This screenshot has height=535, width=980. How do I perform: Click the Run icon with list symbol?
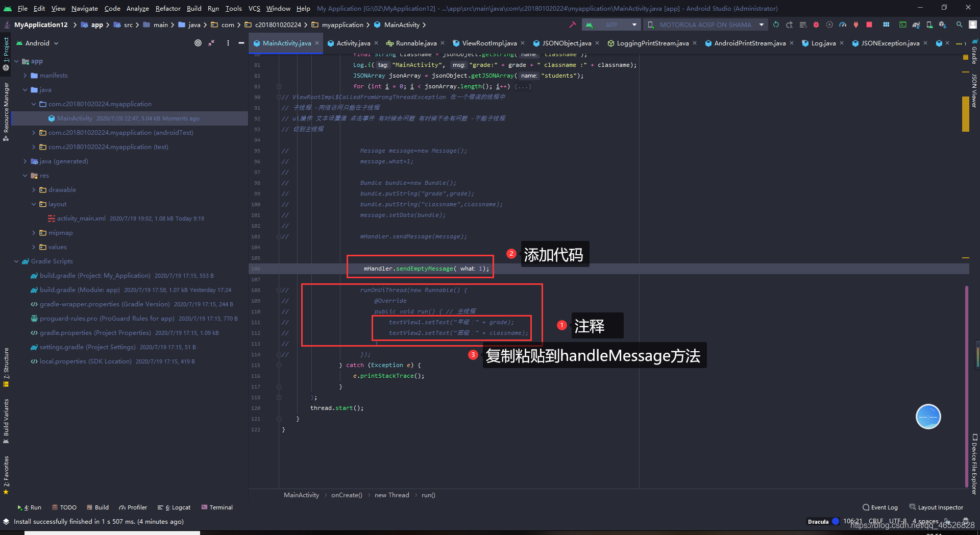(803, 25)
